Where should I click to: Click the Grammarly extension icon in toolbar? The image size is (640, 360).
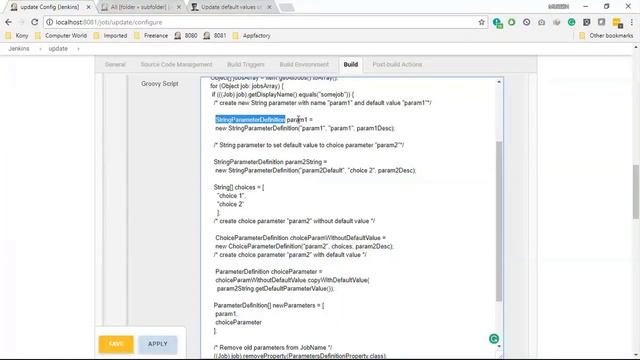point(571,22)
